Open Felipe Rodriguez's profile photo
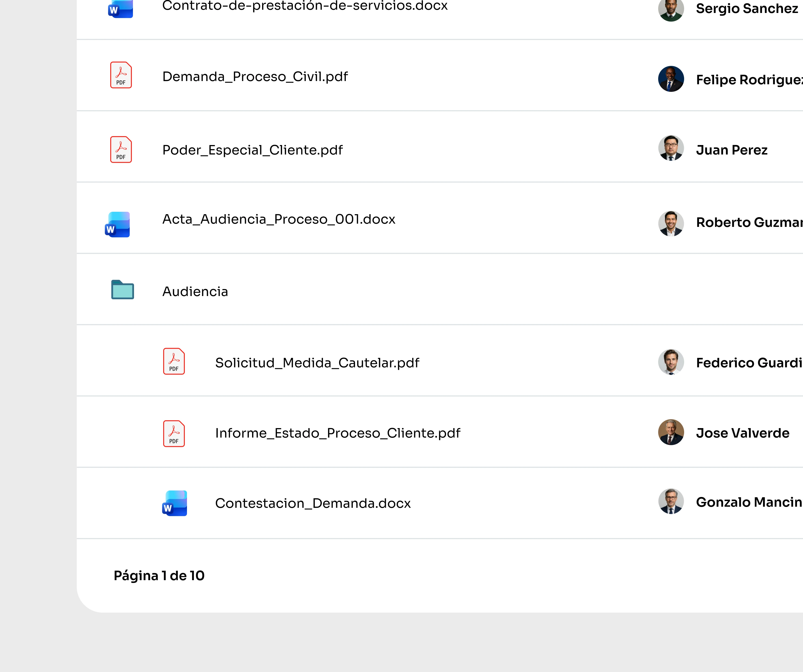 [x=671, y=79]
